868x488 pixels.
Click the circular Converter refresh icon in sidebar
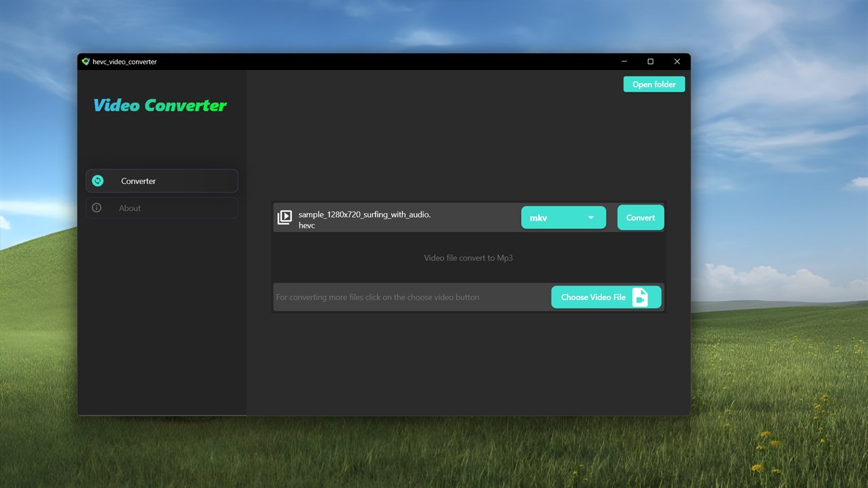[x=97, y=180]
